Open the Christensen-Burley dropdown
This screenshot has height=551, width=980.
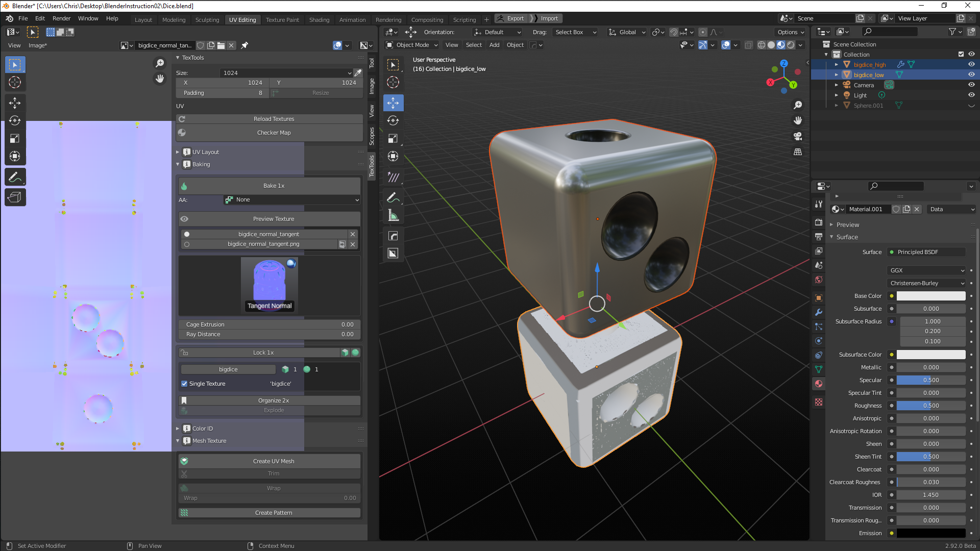pos(927,283)
